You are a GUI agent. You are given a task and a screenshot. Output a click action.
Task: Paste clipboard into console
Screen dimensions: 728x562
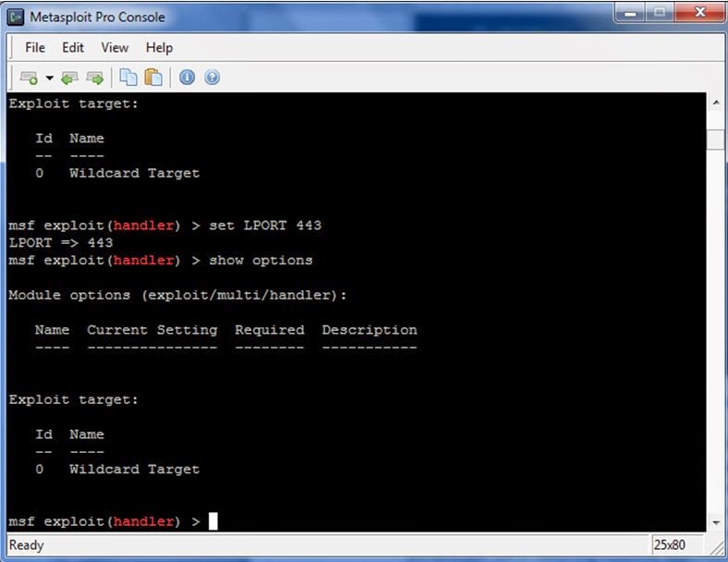(153, 77)
